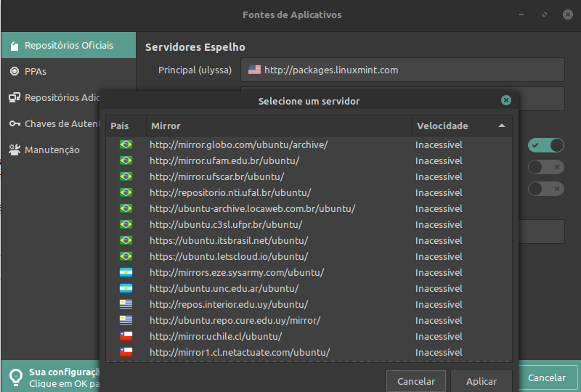Click Brazil flag for mirror.globo.com

126,144
